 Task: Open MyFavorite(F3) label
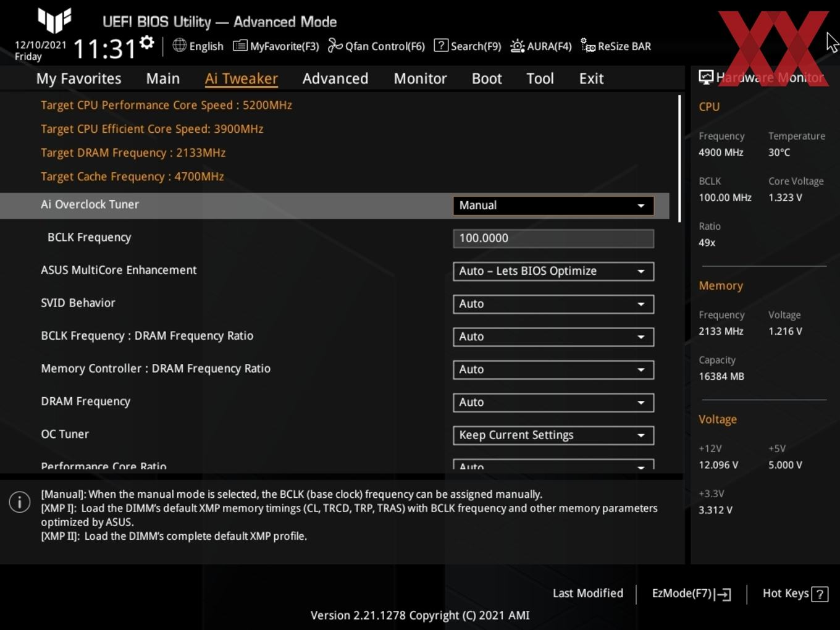pyautogui.click(x=284, y=46)
